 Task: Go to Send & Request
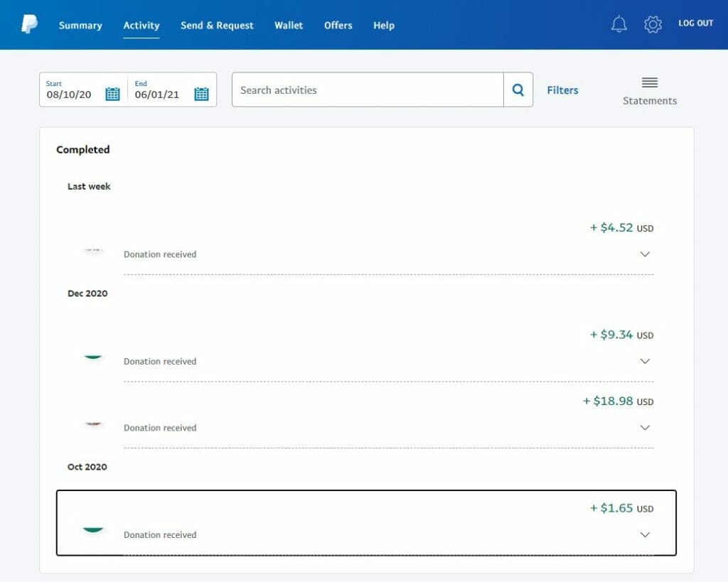(217, 26)
